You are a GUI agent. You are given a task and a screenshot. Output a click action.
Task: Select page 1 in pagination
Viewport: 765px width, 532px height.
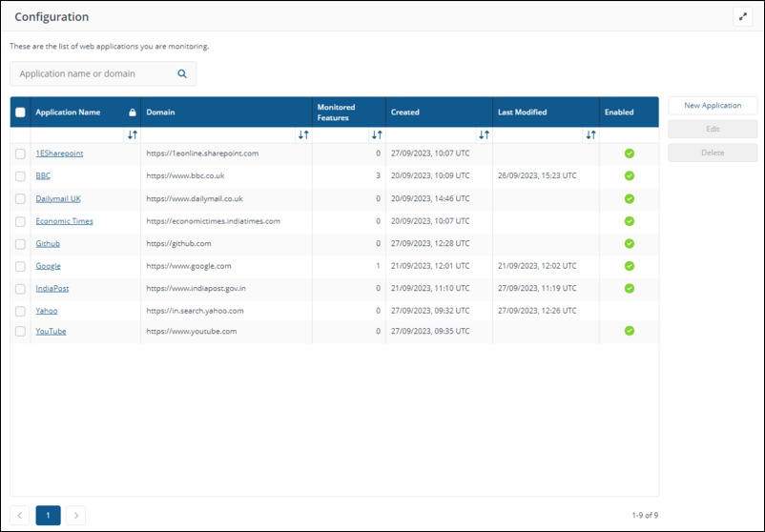point(49,515)
